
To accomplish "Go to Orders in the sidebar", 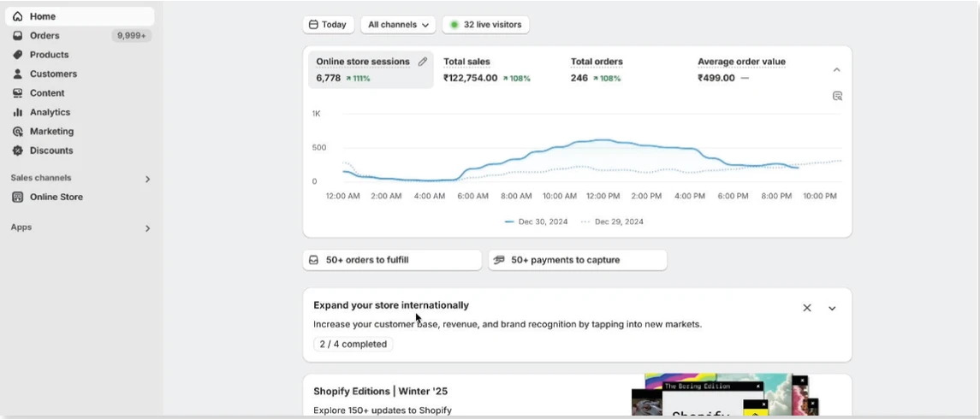I will tap(80, 36).
